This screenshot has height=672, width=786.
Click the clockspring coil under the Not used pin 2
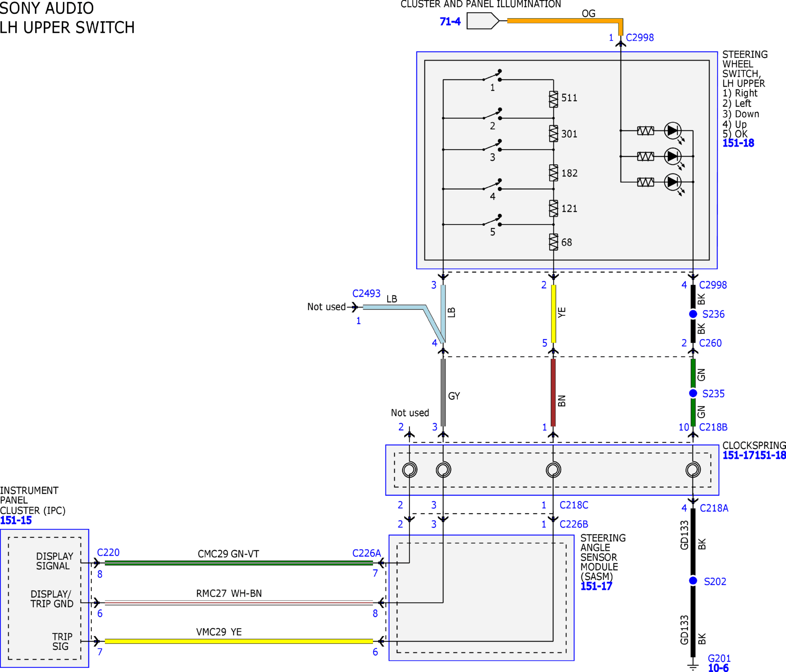pyautogui.click(x=410, y=470)
